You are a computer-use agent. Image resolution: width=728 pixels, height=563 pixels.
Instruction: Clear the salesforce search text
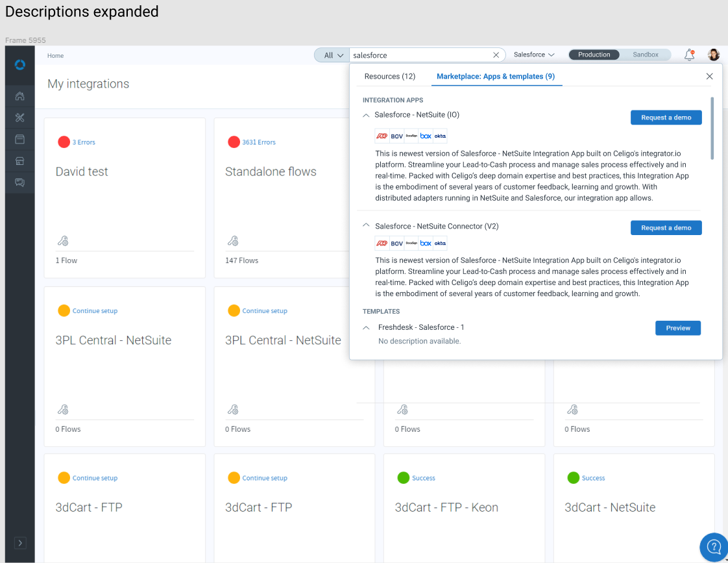click(x=496, y=55)
